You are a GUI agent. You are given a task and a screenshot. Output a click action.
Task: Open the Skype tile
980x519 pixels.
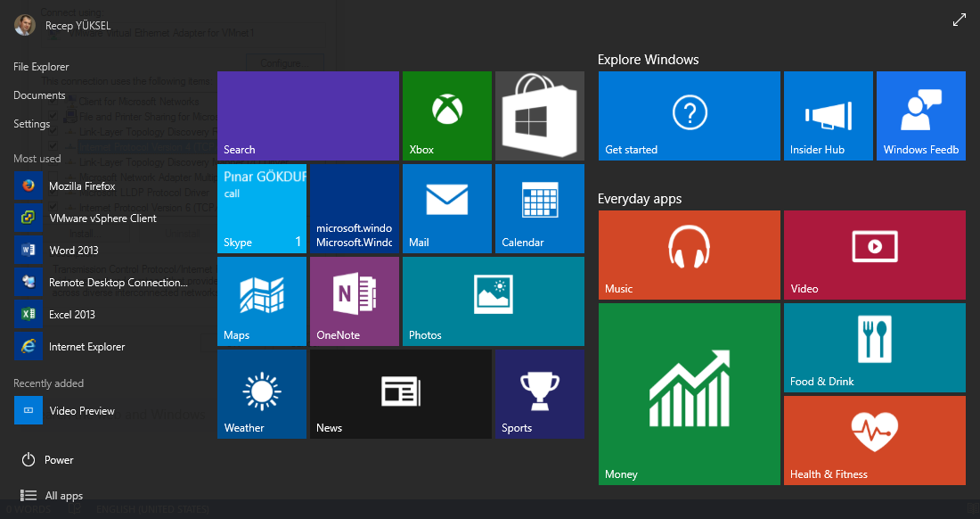pos(262,209)
